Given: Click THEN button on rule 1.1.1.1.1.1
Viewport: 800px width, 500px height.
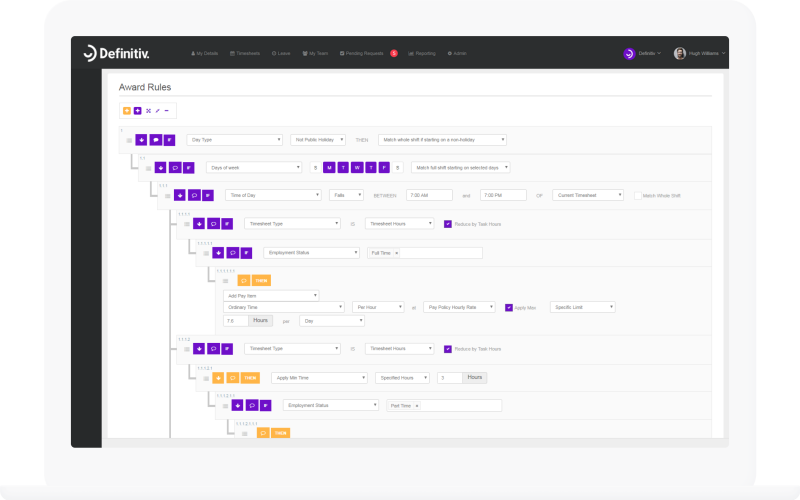Looking at the screenshot, I should (x=261, y=281).
